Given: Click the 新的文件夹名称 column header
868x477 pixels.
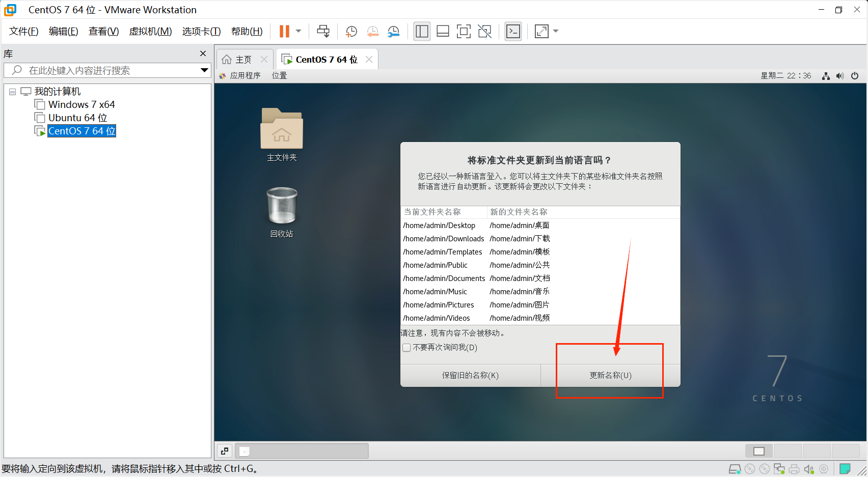Looking at the screenshot, I should tap(583, 212).
